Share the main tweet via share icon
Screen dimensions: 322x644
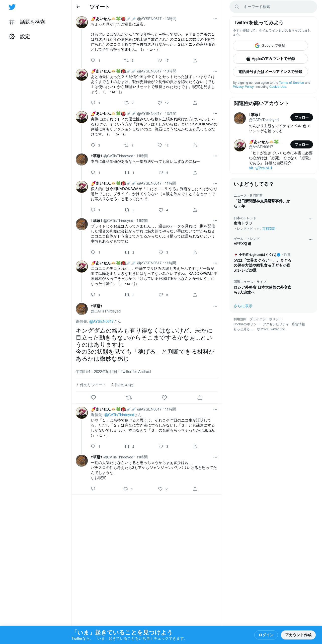pos(200,397)
